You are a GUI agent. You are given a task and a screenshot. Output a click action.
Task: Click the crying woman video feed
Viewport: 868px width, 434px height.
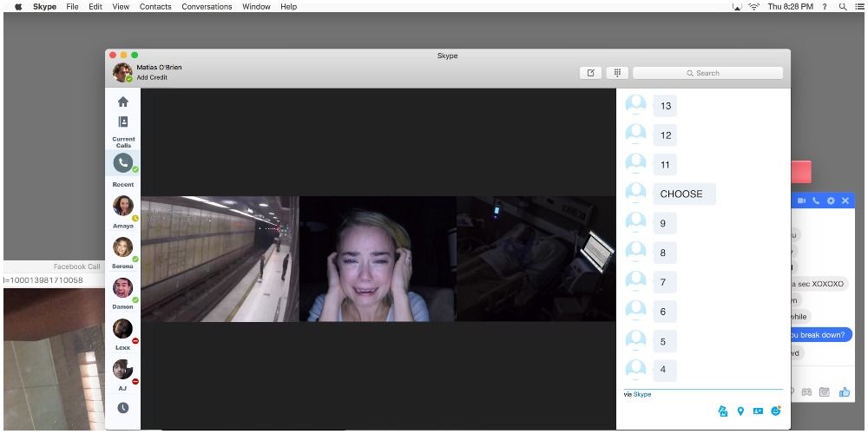[x=378, y=259]
